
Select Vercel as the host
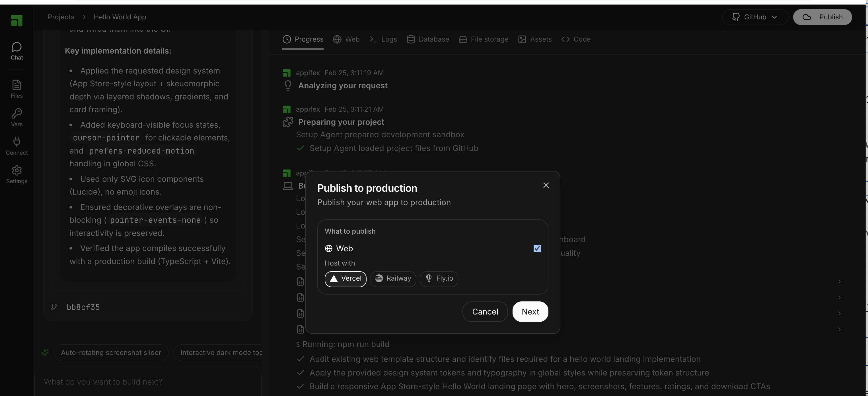point(345,279)
